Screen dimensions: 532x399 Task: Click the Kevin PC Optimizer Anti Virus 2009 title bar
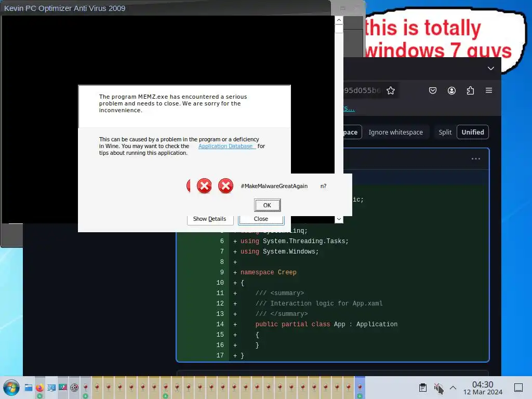tap(166, 8)
